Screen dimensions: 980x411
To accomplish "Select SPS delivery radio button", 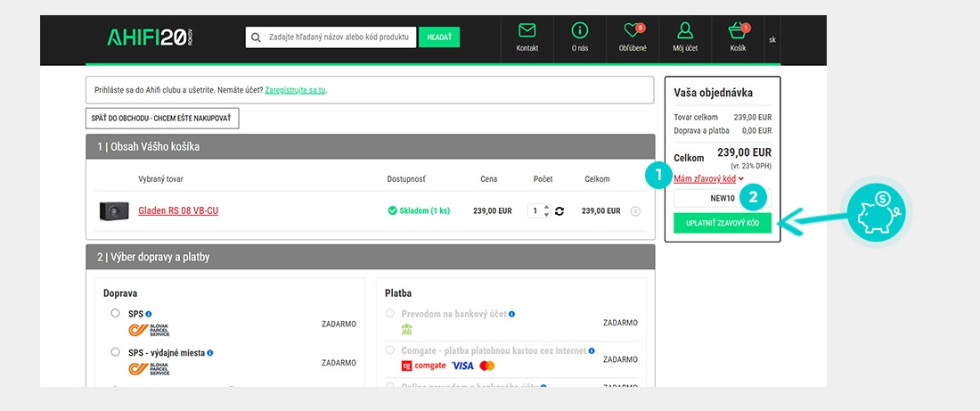I will [x=115, y=313].
